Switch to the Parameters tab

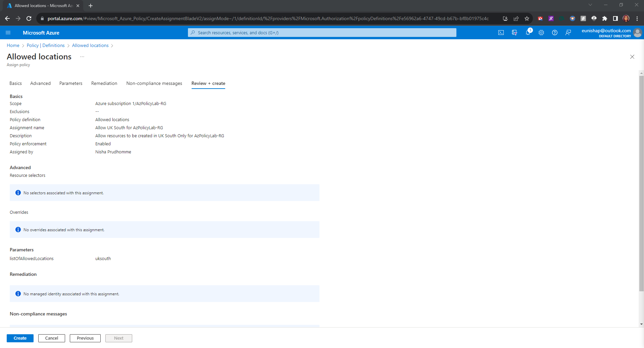coord(70,83)
